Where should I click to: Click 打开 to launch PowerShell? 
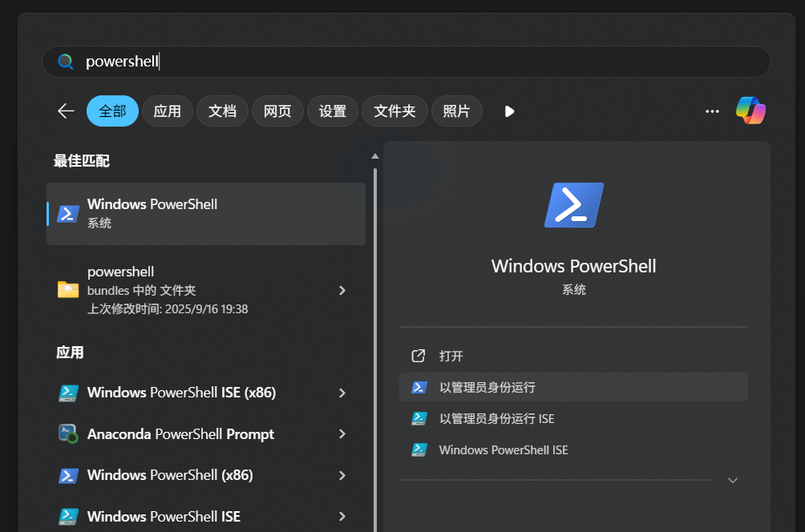point(451,356)
